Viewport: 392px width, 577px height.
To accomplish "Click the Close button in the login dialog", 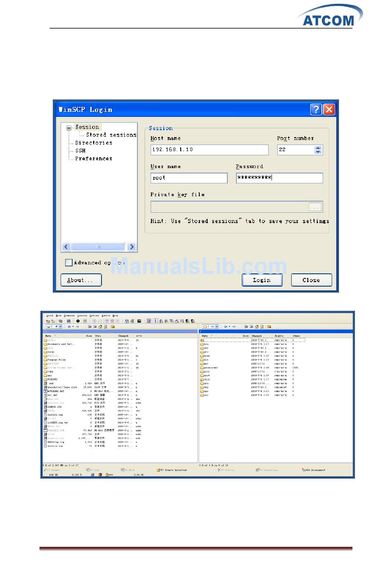I will coord(312,280).
